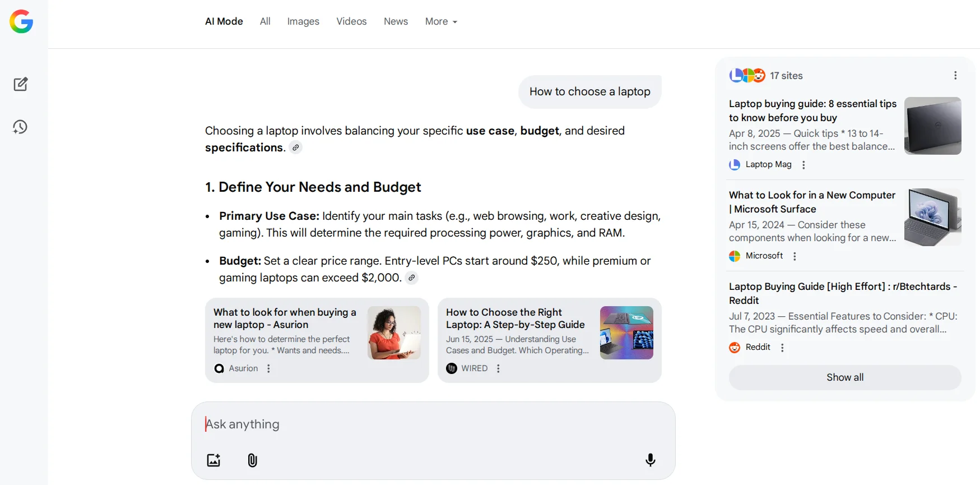Click link icon after 'exceed $2,000.'
This screenshot has height=485, width=980.
pos(412,278)
